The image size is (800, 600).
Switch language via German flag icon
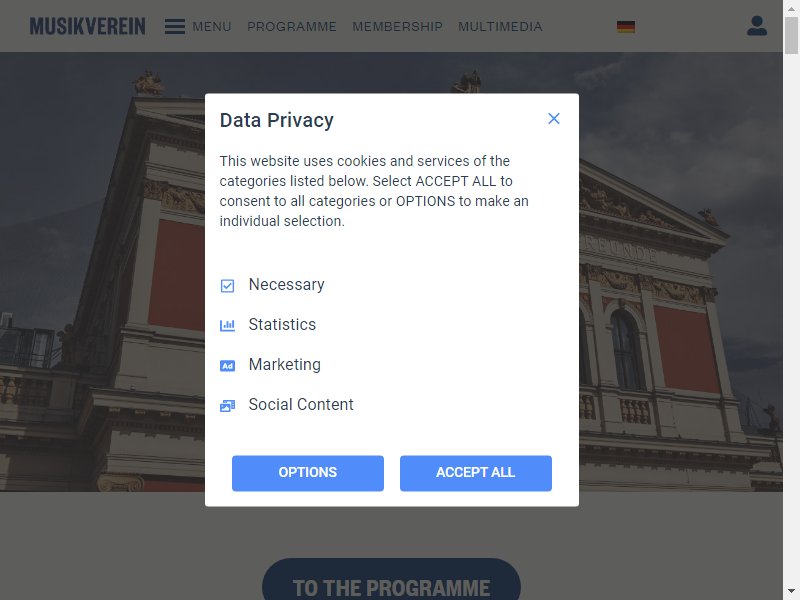point(626,27)
